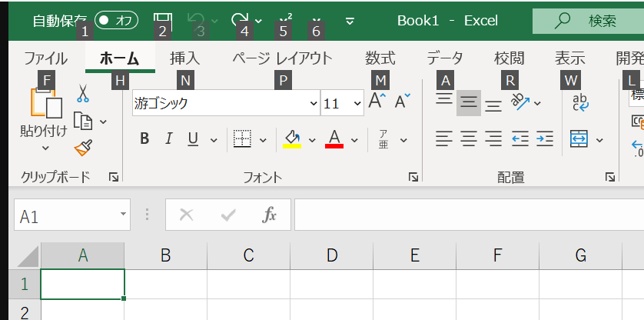Open the Redo history dropdown arrow
The width and height of the screenshot is (644, 320).
258,21
